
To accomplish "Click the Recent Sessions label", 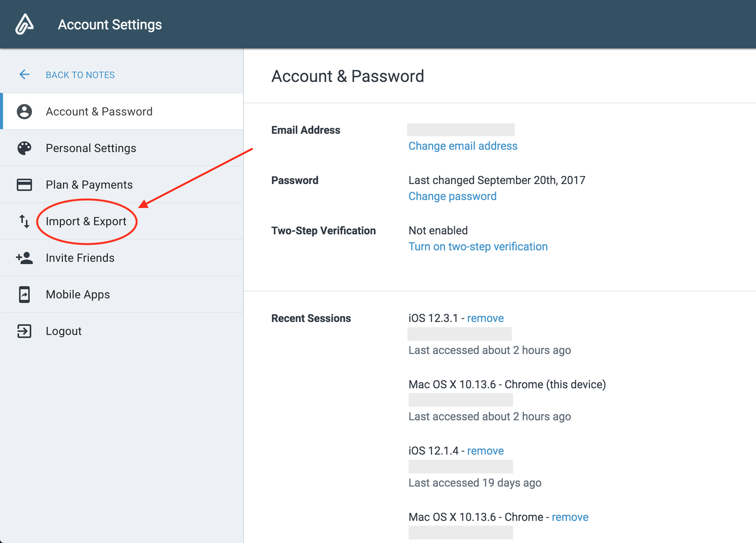I will [x=311, y=318].
